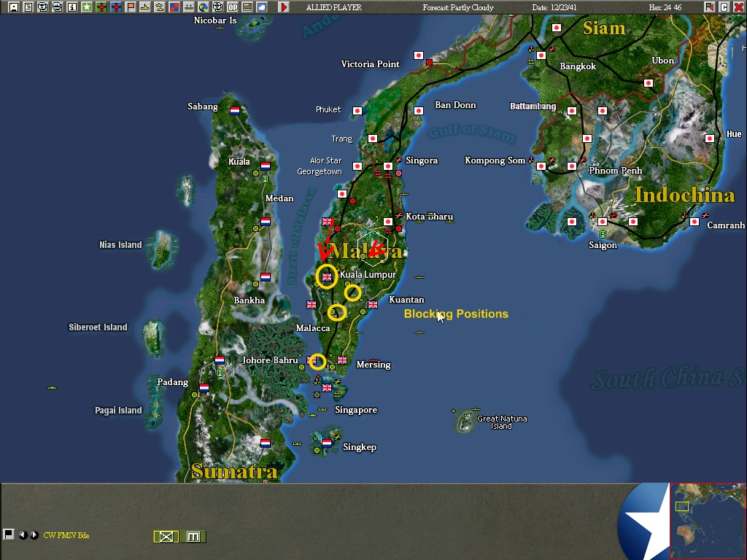Select the Japanese flag at Bangkok
747x560 pixels.
coord(541,55)
